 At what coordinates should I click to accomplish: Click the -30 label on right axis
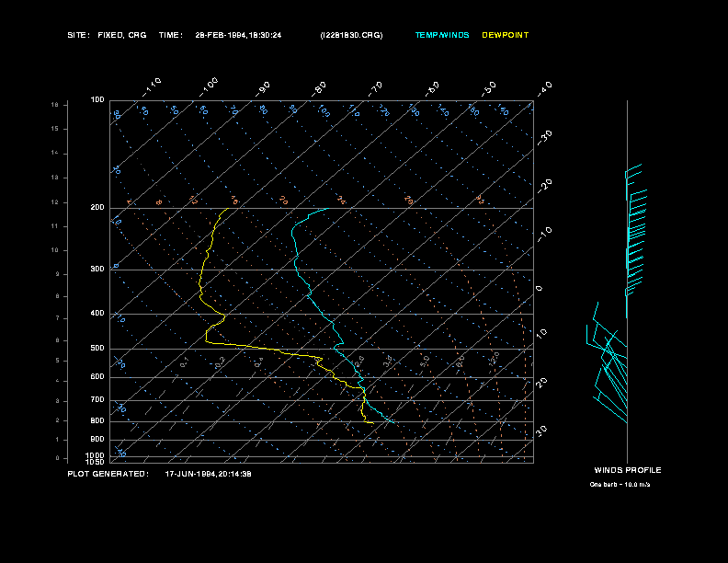pos(544,137)
